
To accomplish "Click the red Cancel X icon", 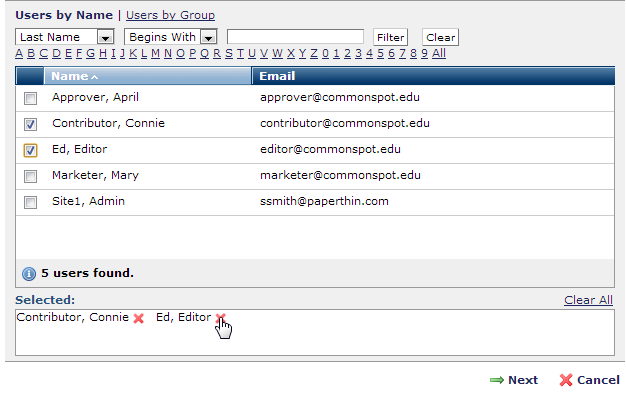I will 566,380.
